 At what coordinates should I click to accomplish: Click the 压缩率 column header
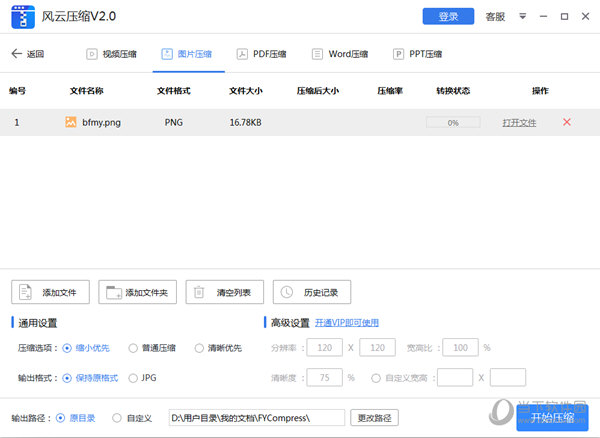390,91
